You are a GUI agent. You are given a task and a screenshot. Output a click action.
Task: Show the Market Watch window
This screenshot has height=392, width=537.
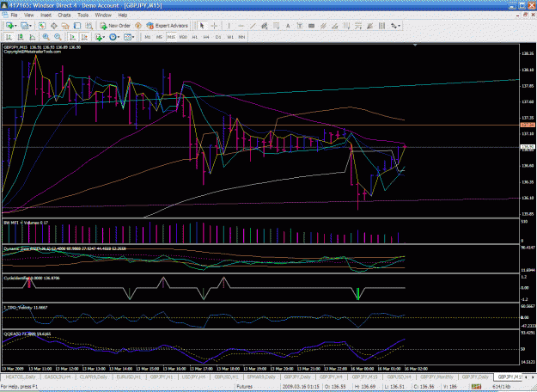(x=42, y=26)
